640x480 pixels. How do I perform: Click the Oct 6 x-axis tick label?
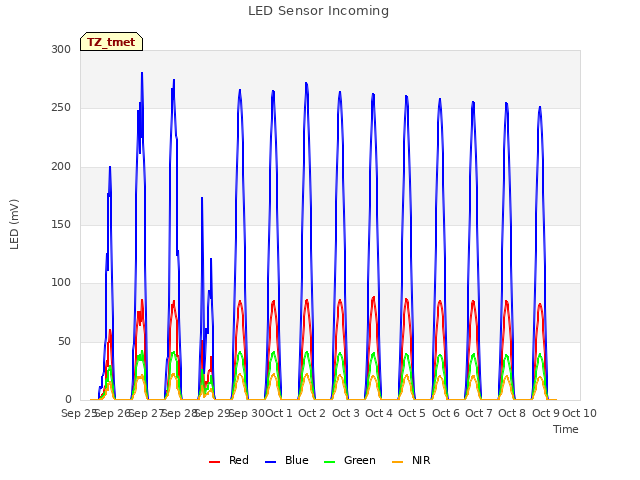click(x=445, y=413)
